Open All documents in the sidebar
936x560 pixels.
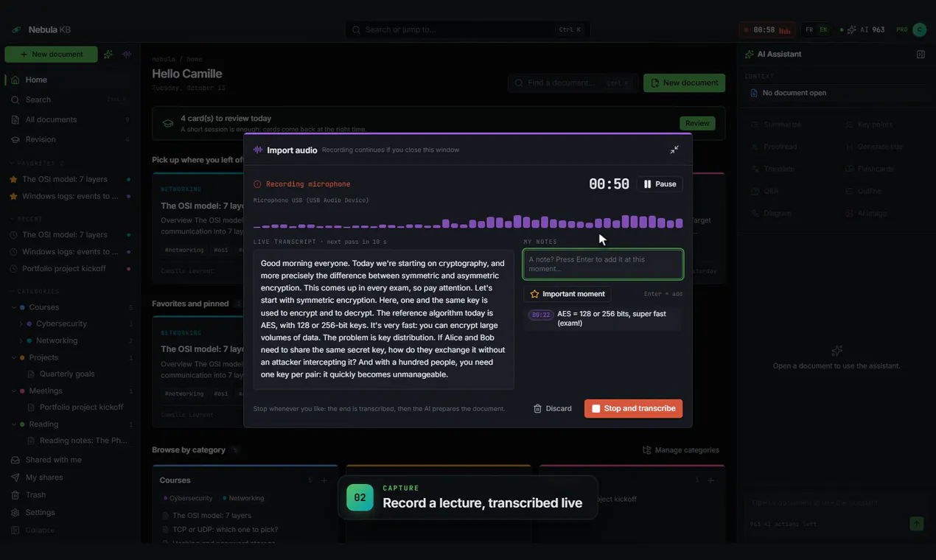click(x=70, y=119)
